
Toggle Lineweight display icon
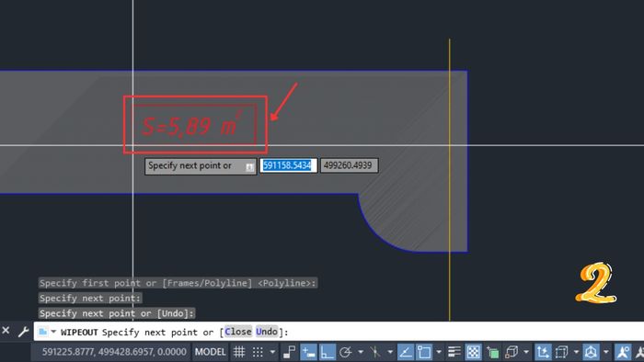tap(454, 352)
